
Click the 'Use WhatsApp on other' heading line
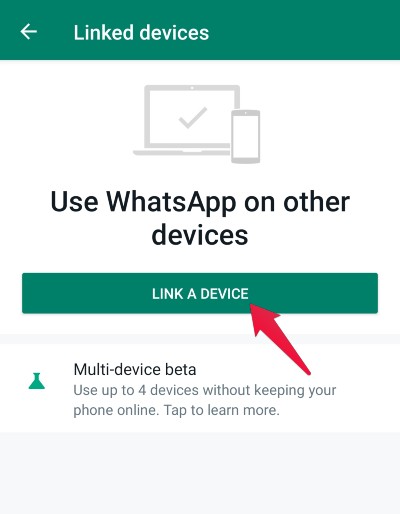pos(200,202)
